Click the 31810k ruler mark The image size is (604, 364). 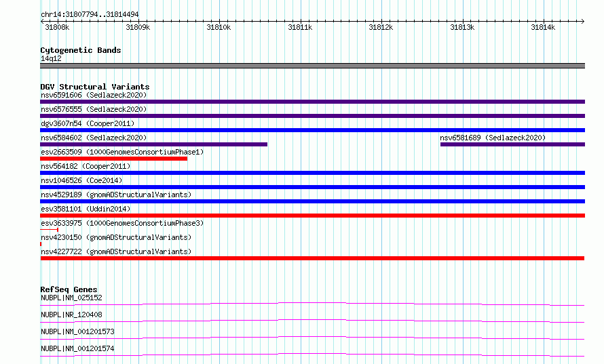[x=219, y=27]
